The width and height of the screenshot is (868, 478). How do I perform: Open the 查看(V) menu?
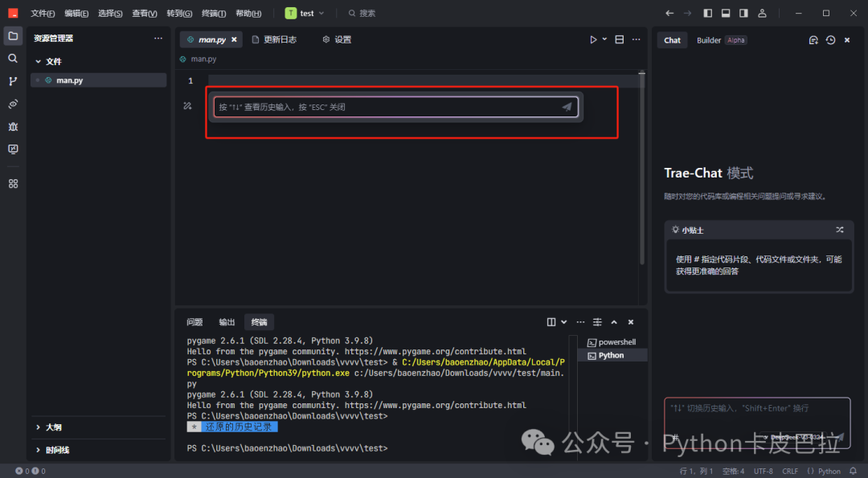145,14
